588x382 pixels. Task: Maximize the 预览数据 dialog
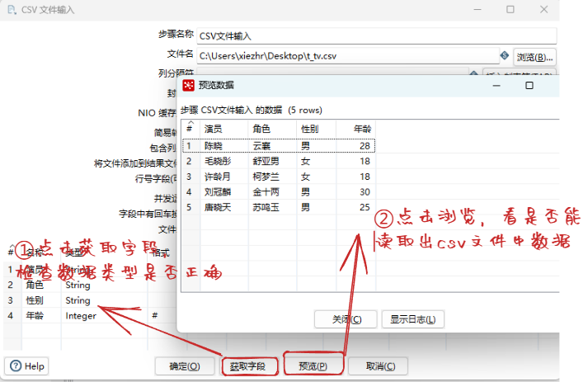click(529, 86)
